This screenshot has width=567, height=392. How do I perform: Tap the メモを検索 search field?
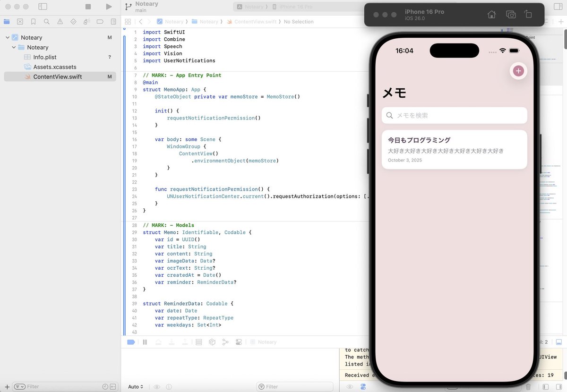(454, 115)
